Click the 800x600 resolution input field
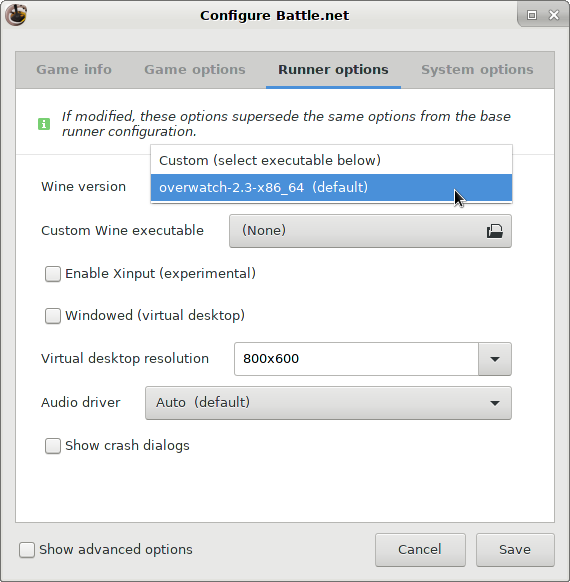This screenshot has width=570, height=582. pyautogui.click(x=356, y=359)
